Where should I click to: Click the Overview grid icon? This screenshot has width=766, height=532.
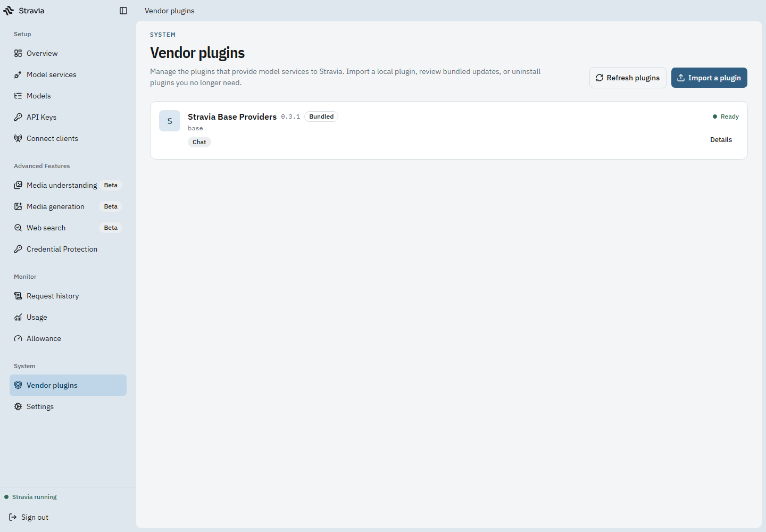[18, 53]
